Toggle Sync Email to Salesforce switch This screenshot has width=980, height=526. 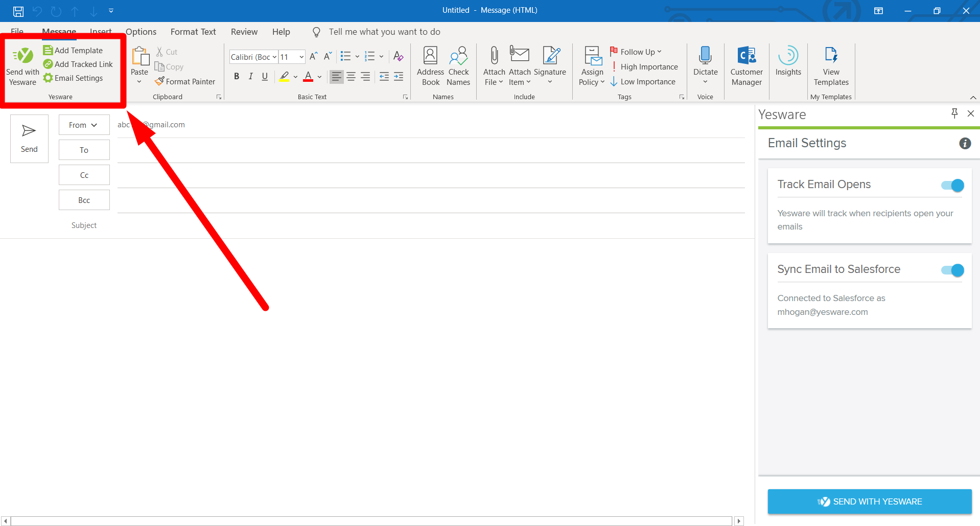click(952, 270)
